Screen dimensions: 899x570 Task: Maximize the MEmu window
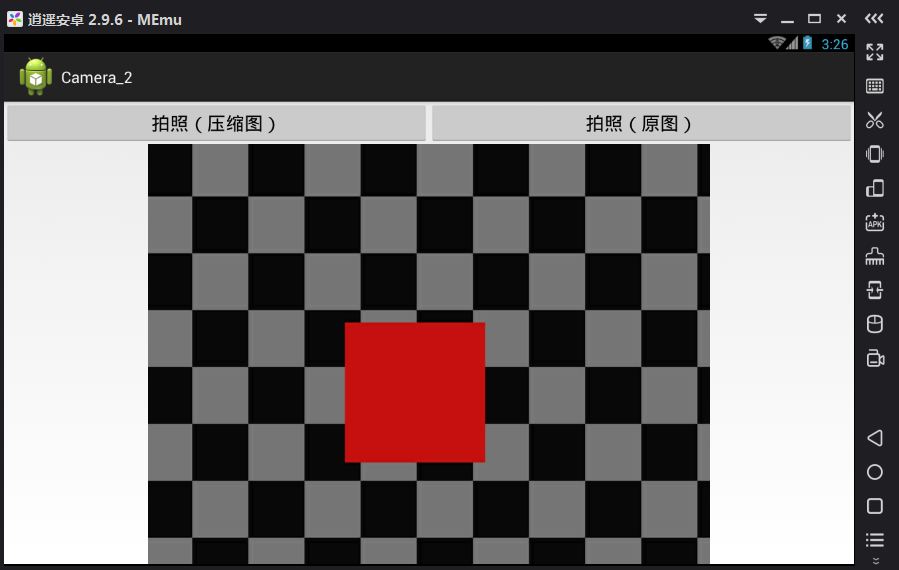(814, 19)
